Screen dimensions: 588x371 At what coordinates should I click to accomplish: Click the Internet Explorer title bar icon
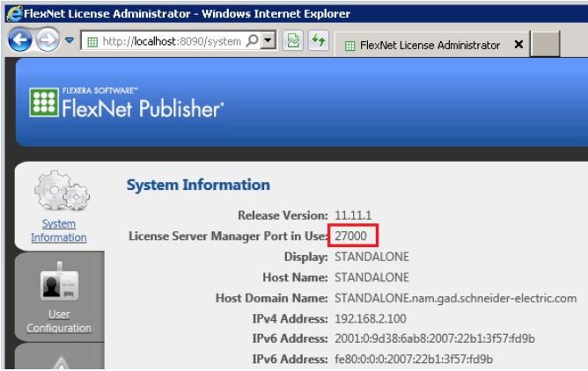[x=14, y=14]
